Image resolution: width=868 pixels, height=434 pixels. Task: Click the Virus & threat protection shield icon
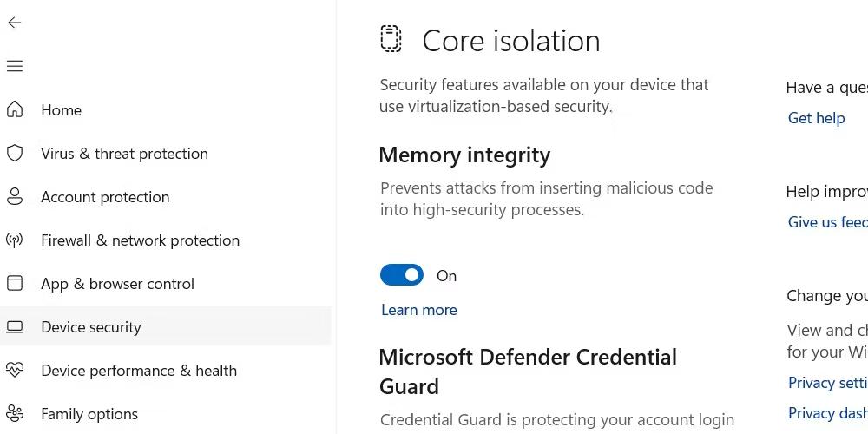click(x=15, y=153)
